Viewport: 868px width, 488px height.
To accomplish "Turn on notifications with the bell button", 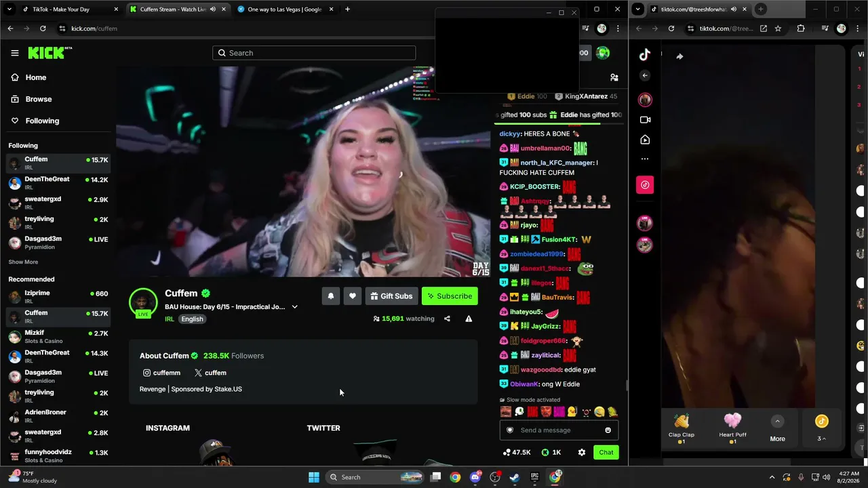I will pos(331,296).
